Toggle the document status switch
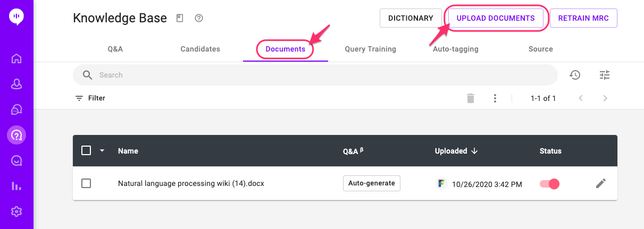The image size is (644, 229). pyautogui.click(x=550, y=184)
